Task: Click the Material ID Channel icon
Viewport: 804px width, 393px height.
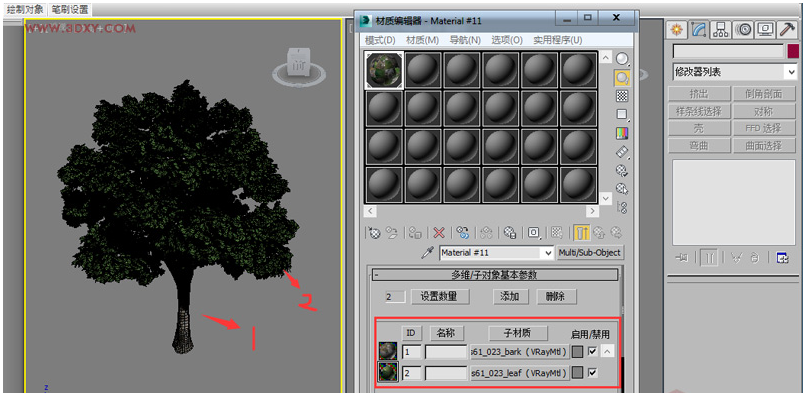Action: pyautogui.click(x=534, y=233)
